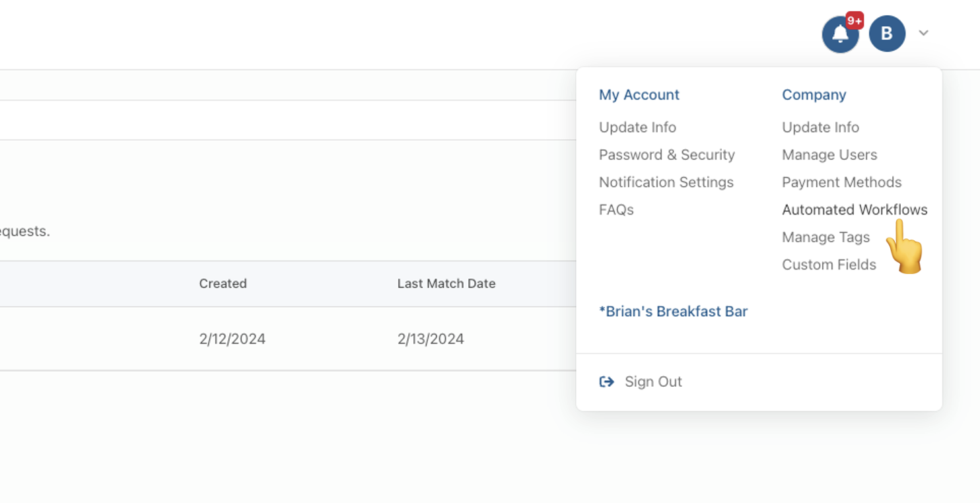Viewport: 980px width, 503px height.
Task: Click the red 9+ notification badge
Action: (855, 21)
